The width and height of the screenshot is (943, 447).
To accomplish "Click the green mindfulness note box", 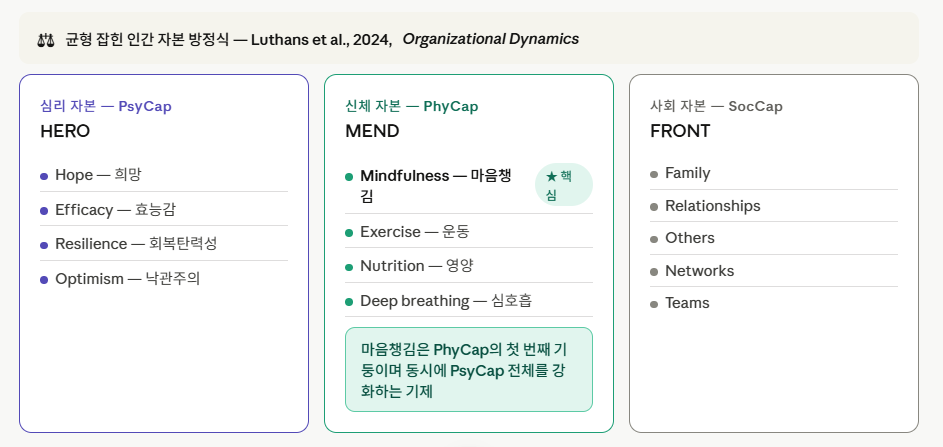I will click(x=468, y=369).
